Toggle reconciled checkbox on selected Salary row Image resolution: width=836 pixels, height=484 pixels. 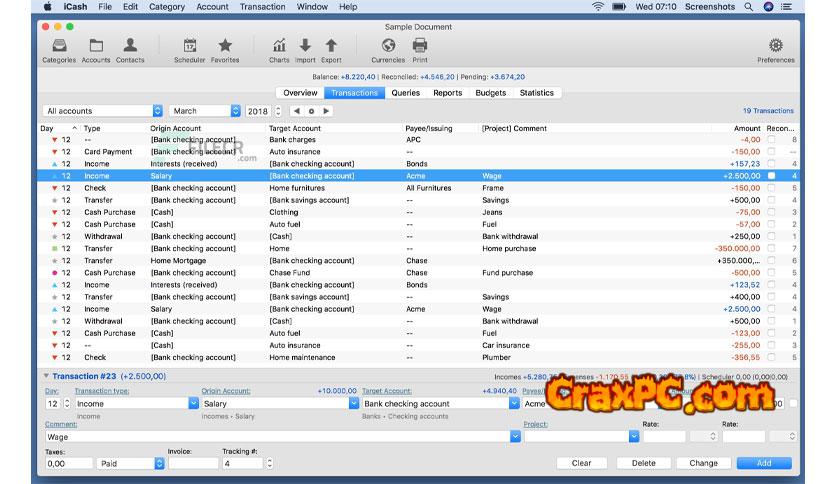click(771, 176)
